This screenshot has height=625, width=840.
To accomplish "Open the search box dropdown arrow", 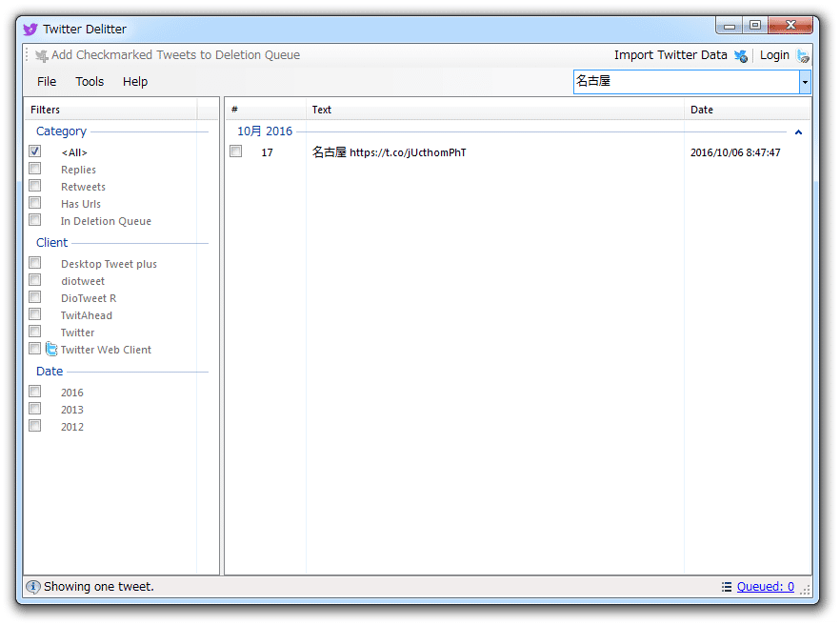I will pyautogui.click(x=805, y=82).
